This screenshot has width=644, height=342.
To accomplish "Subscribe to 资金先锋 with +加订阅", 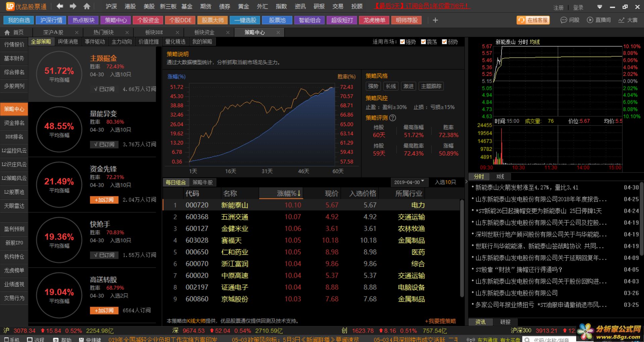I will click(104, 200).
